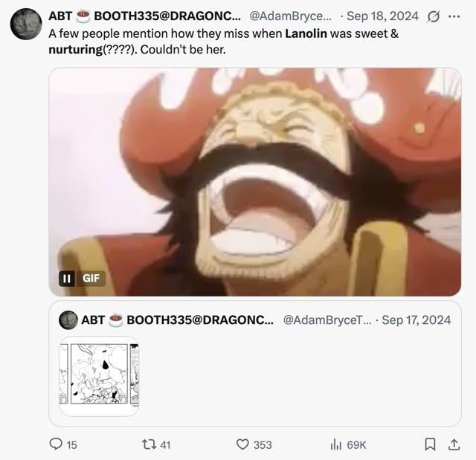Screen dimensions: 476x460
Task: Like the post with heart icon
Action: [242, 444]
